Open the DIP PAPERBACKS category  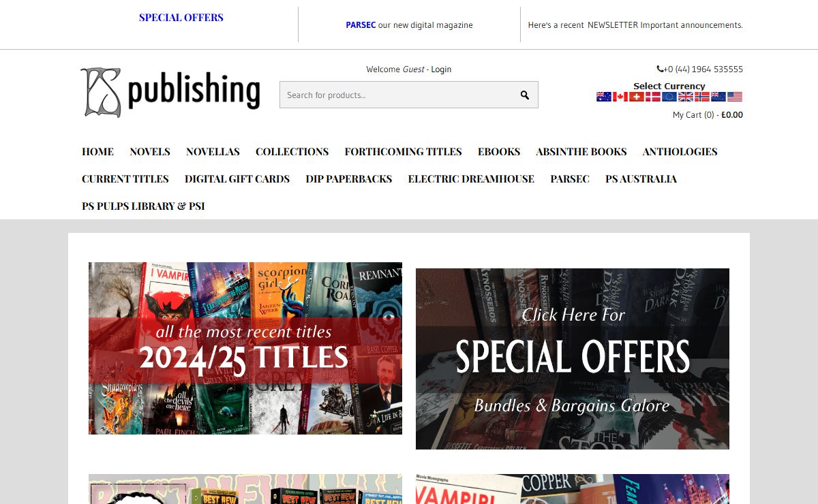(x=349, y=179)
